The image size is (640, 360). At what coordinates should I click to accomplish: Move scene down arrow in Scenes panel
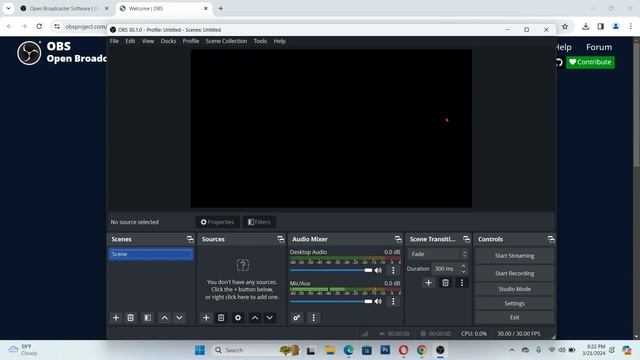[x=179, y=318]
